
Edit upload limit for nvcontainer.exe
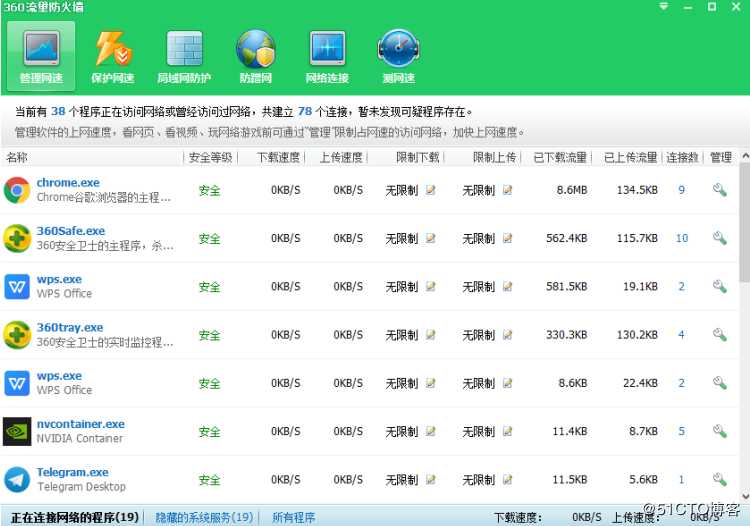click(507, 431)
